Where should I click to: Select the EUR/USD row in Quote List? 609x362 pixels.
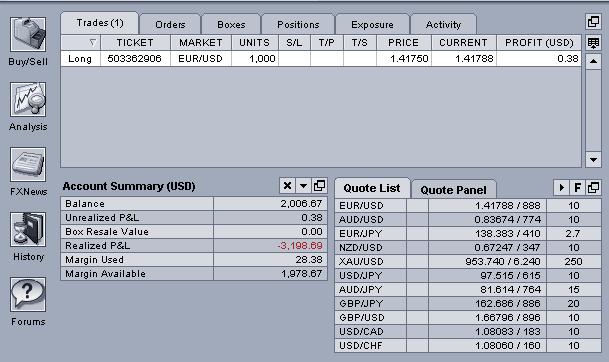pos(468,205)
